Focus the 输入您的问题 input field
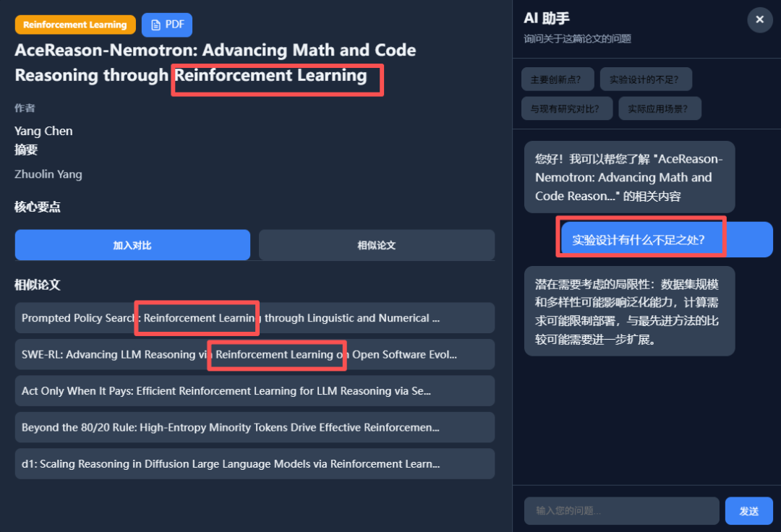Image resolution: width=781 pixels, height=532 pixels. point(622,510)
